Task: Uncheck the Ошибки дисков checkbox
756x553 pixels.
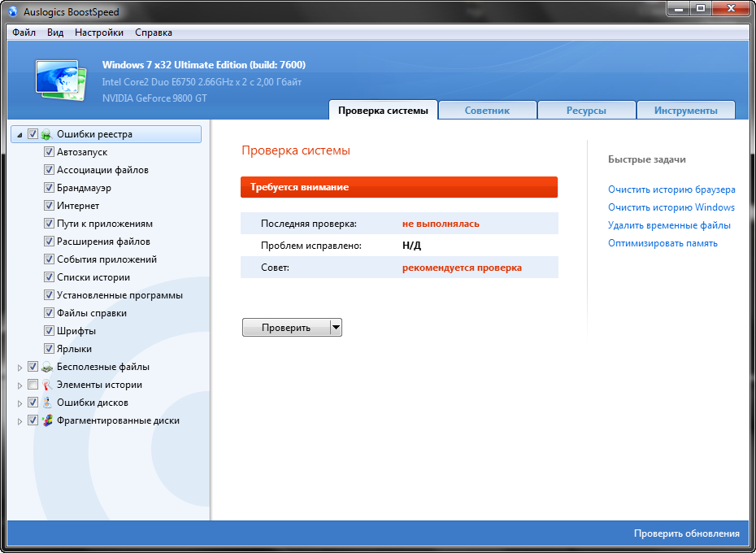Action: 33,403
